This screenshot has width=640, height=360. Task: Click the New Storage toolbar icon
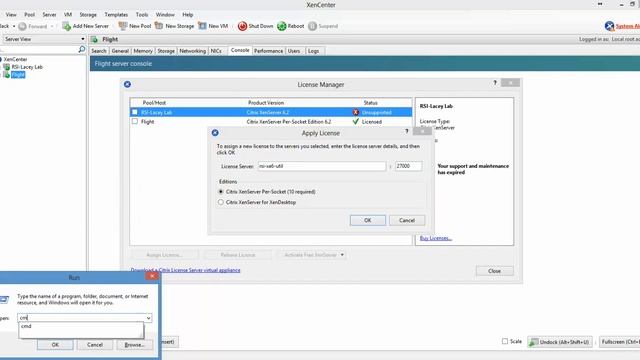click(x=159, y=26)
